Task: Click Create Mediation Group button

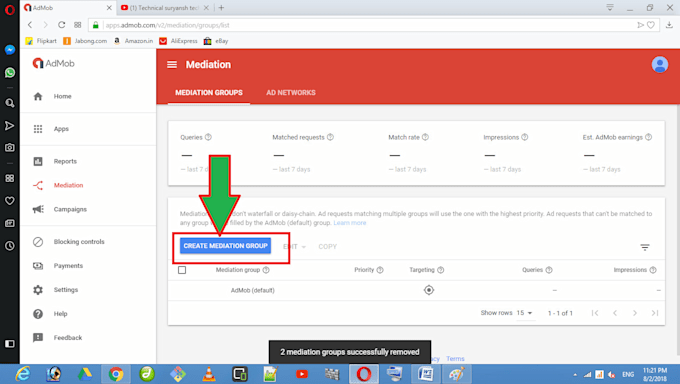Action: point(226,246)
